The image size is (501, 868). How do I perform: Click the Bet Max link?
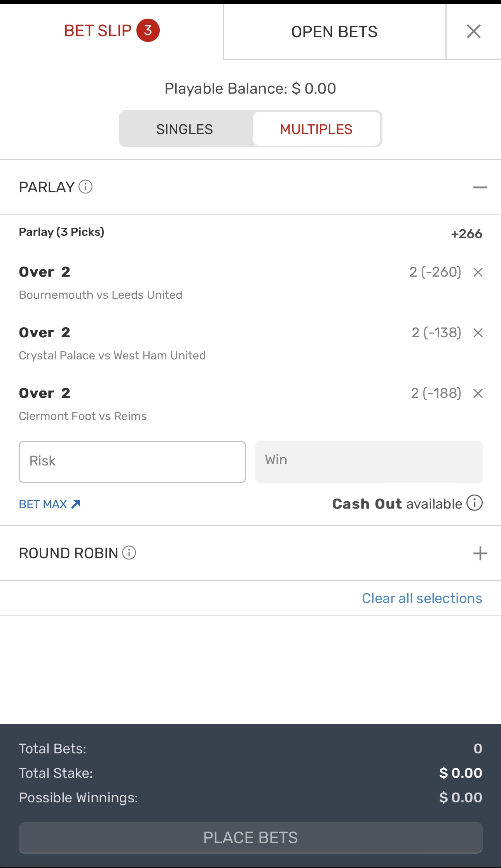coord(50,504)
